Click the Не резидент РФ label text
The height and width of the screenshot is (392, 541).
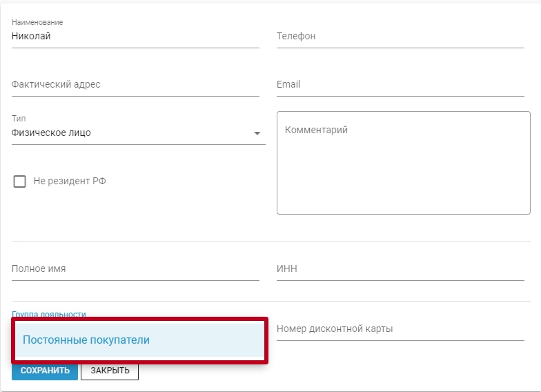tap(70, 181)
